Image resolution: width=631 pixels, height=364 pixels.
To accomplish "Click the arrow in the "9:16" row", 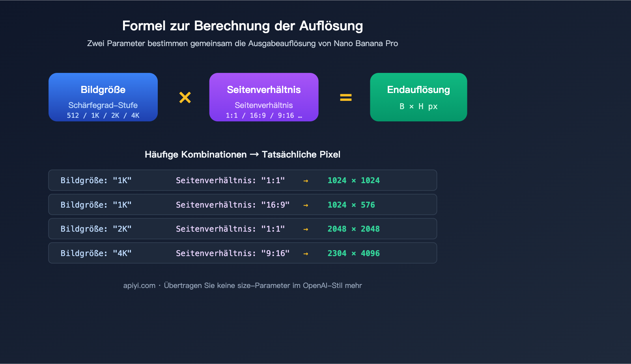I will [306, 254].
